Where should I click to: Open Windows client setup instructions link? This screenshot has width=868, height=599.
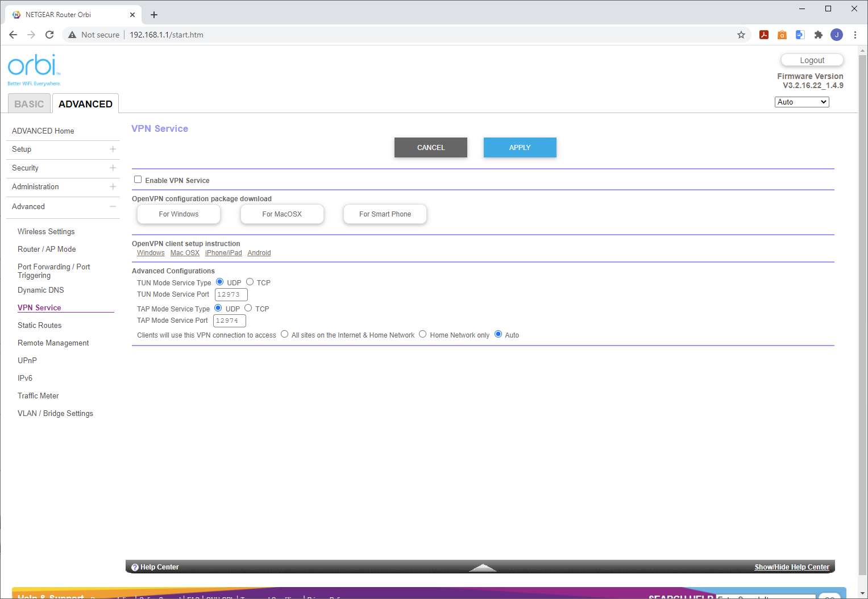pos(151,253)
